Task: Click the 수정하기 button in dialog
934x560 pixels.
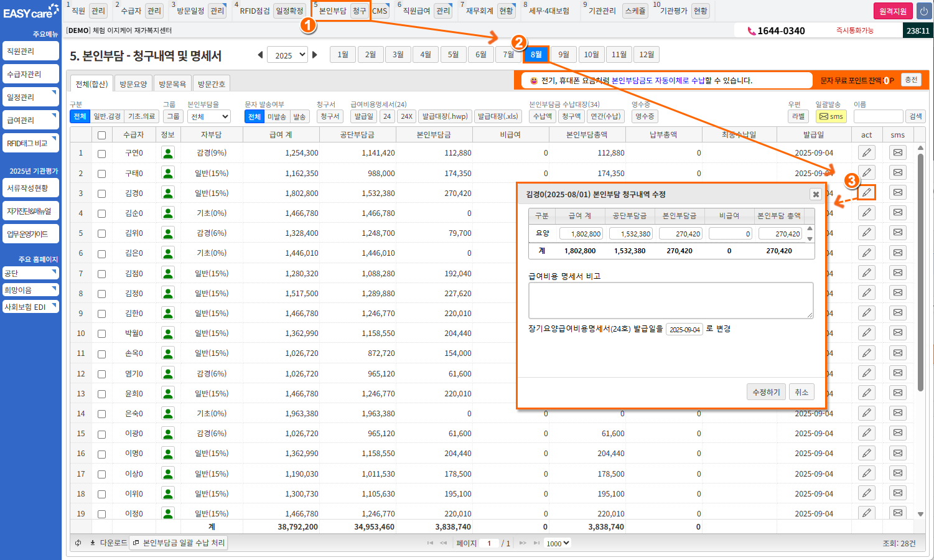Action: [765, 392]
